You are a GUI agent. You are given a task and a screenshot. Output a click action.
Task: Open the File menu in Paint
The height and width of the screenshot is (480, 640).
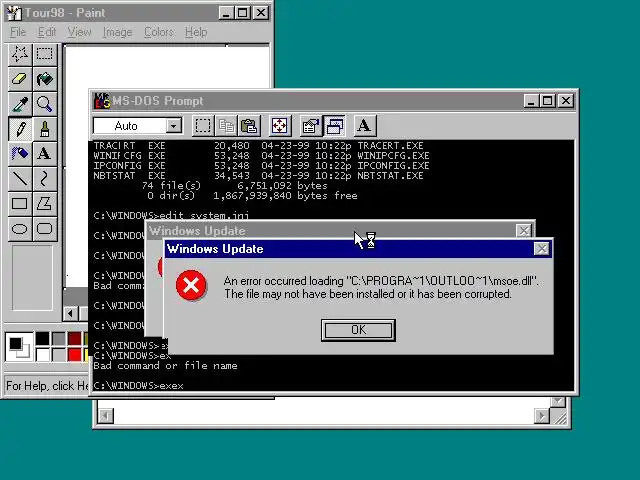[x=18, y=32]
